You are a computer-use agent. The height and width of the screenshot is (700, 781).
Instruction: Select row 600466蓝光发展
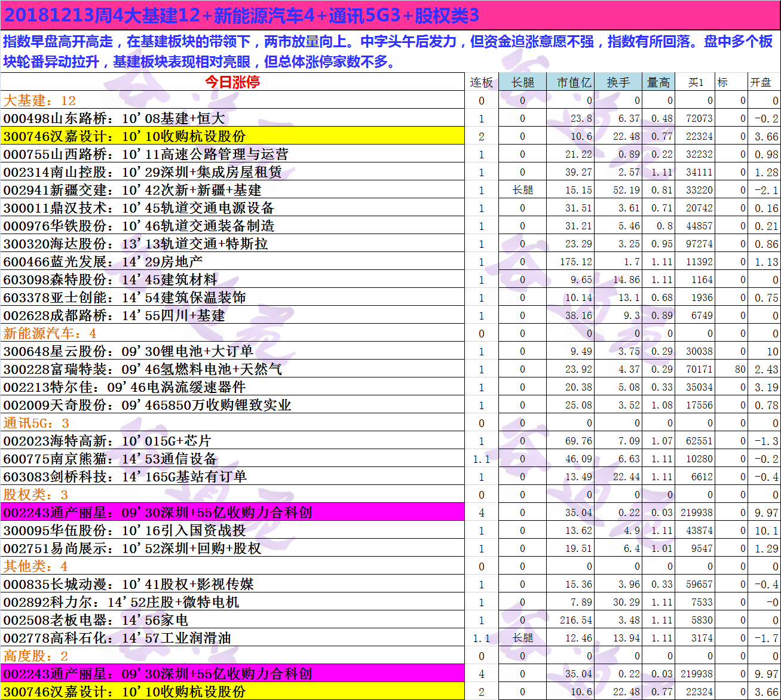coord(232,261)
